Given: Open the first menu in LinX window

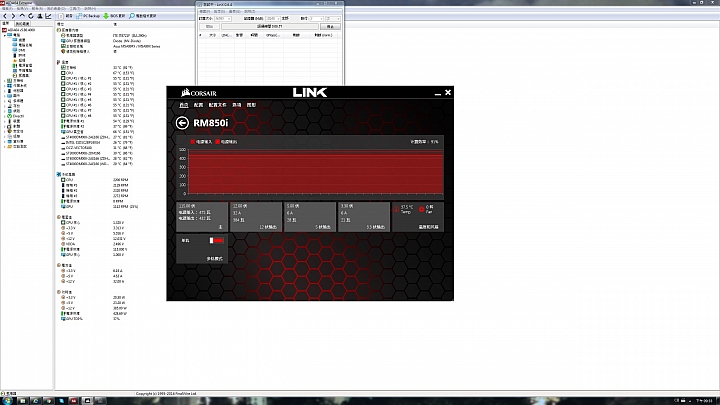Looking at the screenshot, I should [204, 11].
